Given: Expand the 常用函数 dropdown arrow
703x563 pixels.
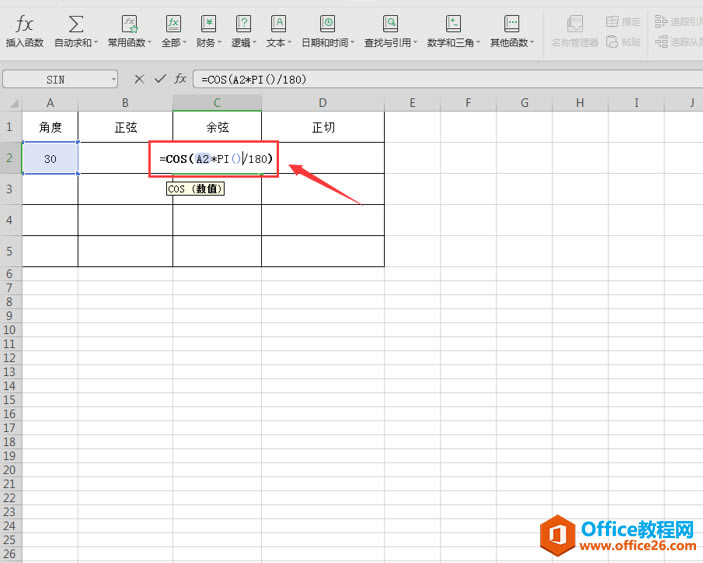Looking at the screenshot, I should coord(149,43).
